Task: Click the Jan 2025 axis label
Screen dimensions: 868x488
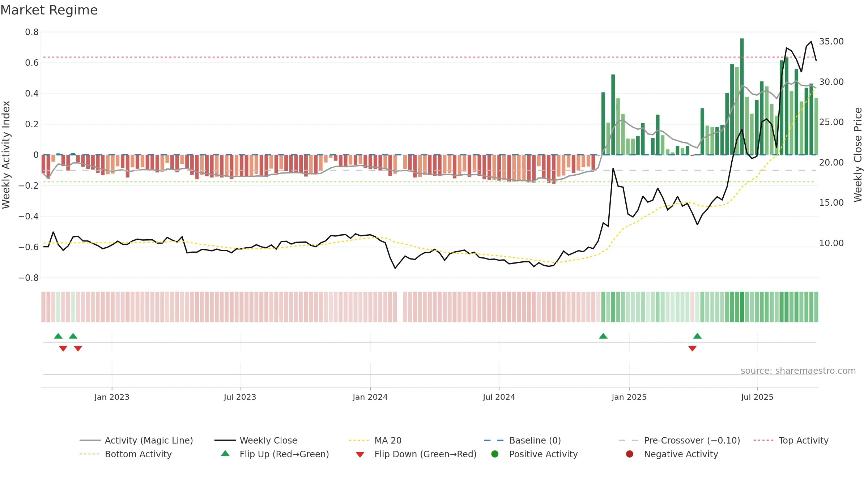Action: (629, 397)
